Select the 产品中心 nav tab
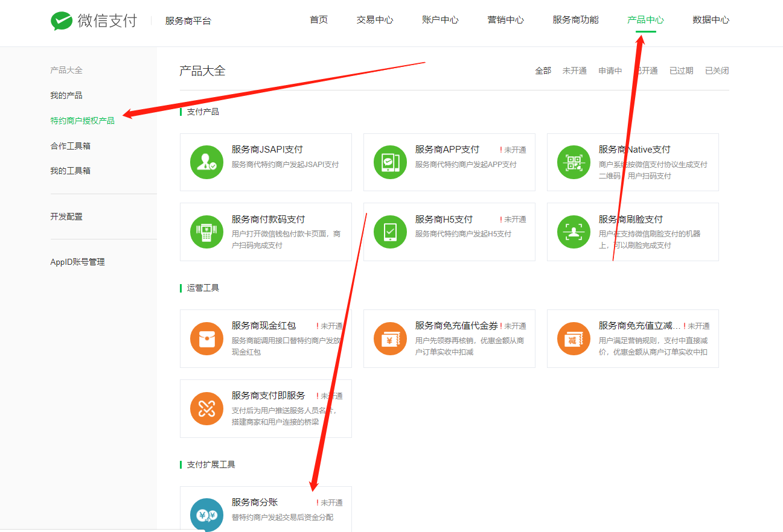Screen dimensions: 783x532 pos(645,20)
